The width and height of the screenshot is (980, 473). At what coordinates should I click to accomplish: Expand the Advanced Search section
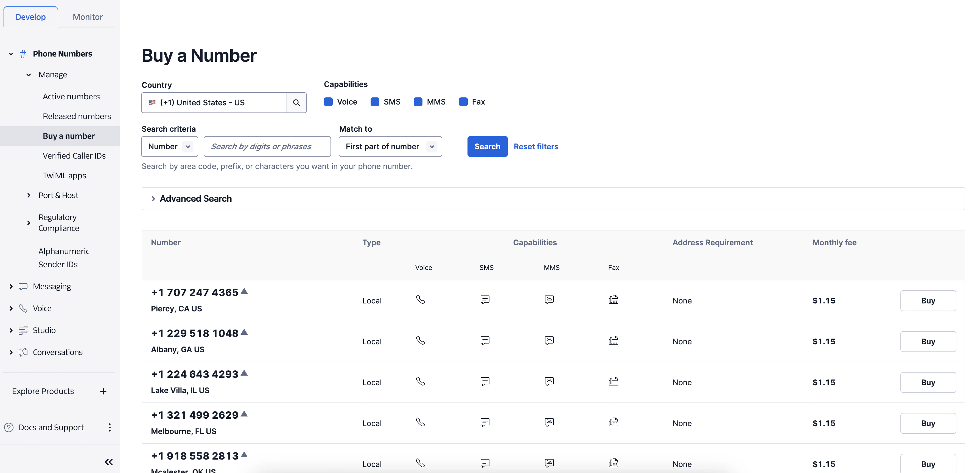195,198
